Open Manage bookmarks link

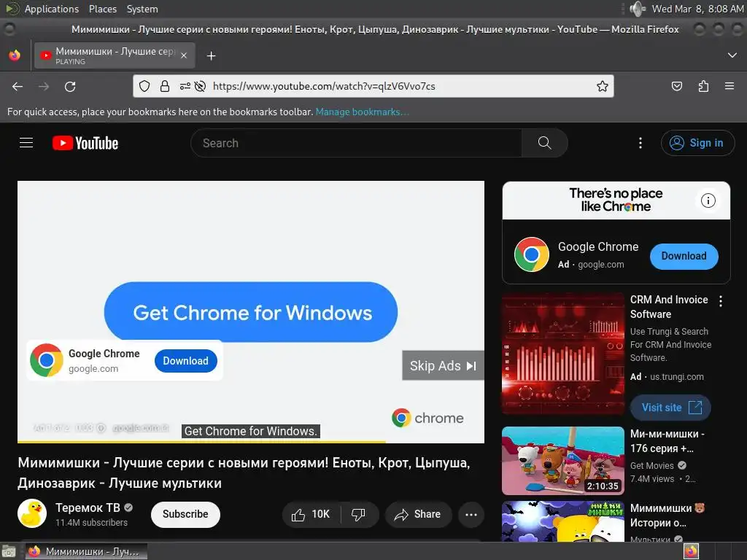tap(362, 112)
